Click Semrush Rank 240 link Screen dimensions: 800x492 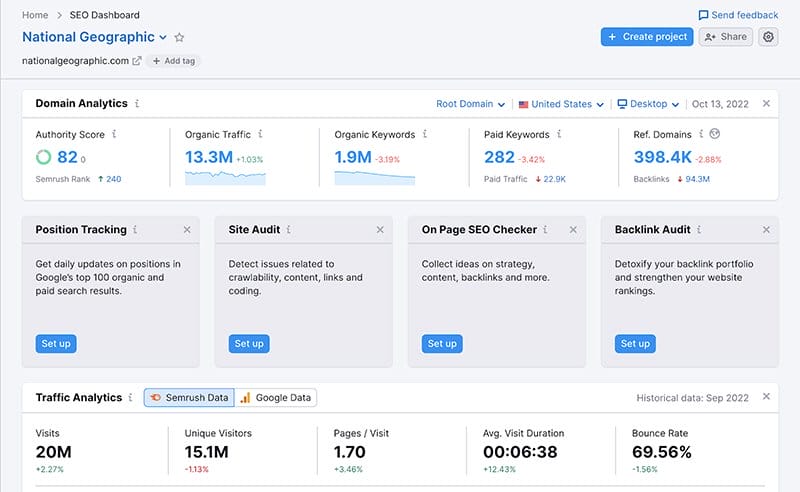tap(114, 179)
